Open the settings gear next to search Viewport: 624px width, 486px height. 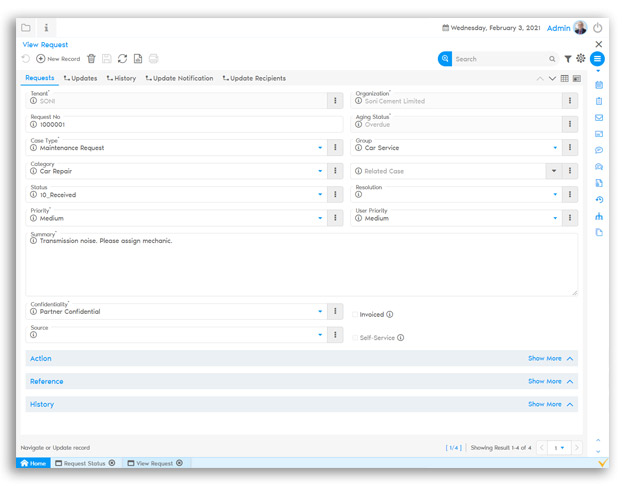coord(581,59)
